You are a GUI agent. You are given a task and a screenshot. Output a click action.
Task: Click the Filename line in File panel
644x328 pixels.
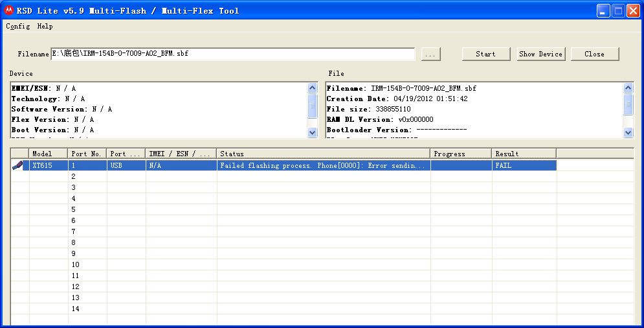(x=401, y=88)
